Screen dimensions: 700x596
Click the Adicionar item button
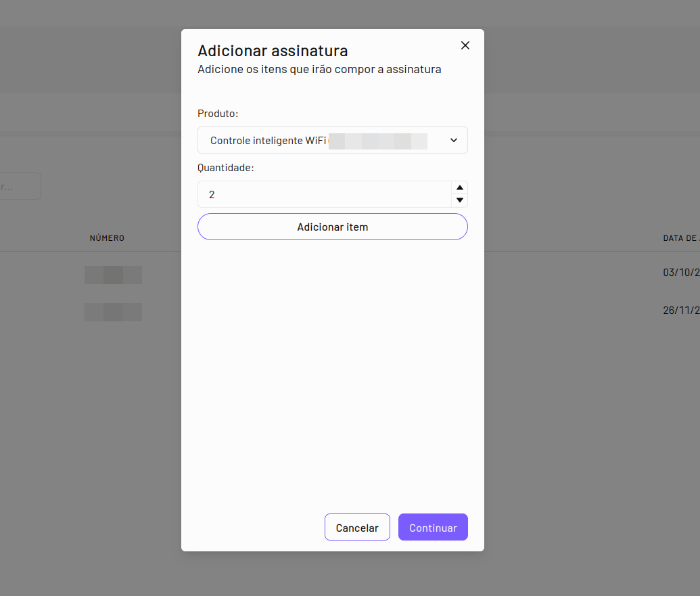tap(333, 227)
